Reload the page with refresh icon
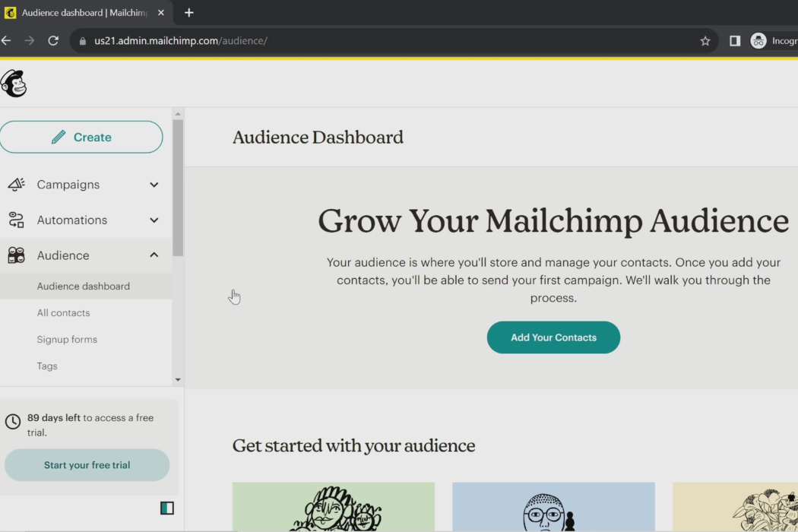The image size is (798, 532). pyautogui.click(x=53, y=41)
